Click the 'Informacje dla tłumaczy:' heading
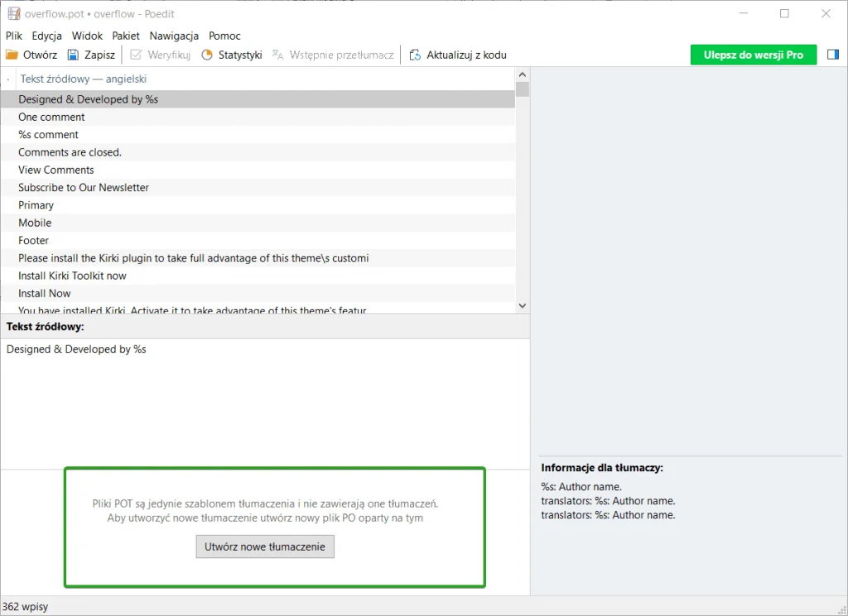This screenshot has width=848, height=616. [x=602, y=468]
